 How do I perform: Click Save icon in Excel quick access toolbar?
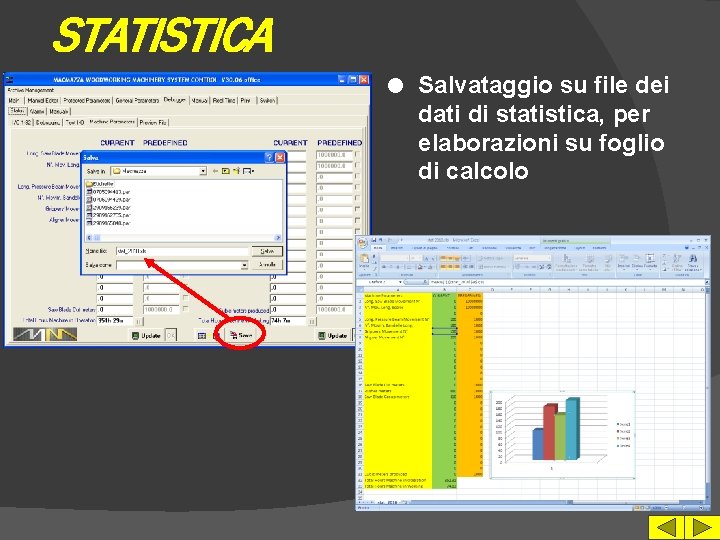tap(374, 240)
